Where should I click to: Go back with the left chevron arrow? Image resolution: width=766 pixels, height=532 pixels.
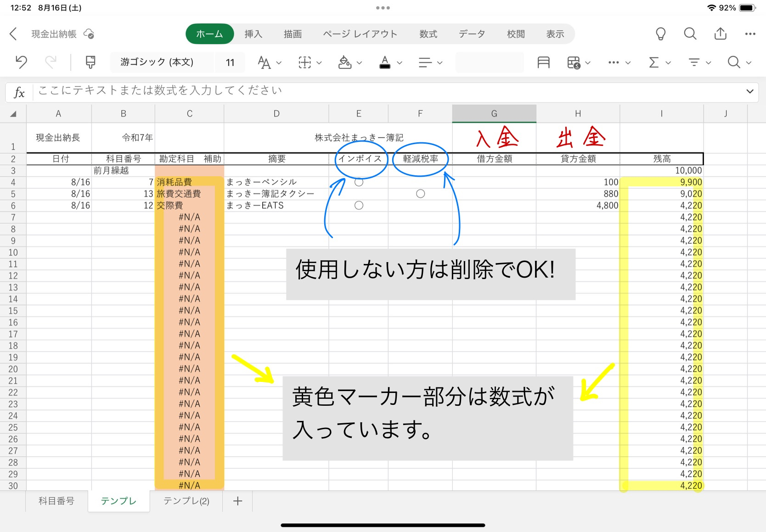click(13, 34)
